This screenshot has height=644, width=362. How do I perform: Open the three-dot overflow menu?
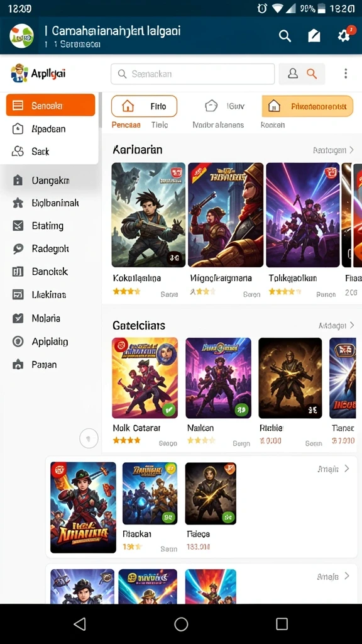(x=346, y=74)
